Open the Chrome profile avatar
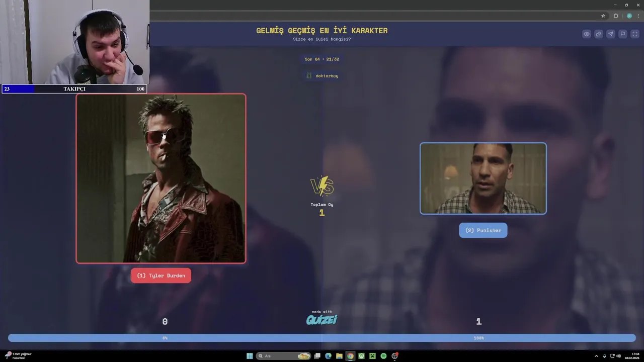This screenshot has height=362, width=644. point(629,16)
